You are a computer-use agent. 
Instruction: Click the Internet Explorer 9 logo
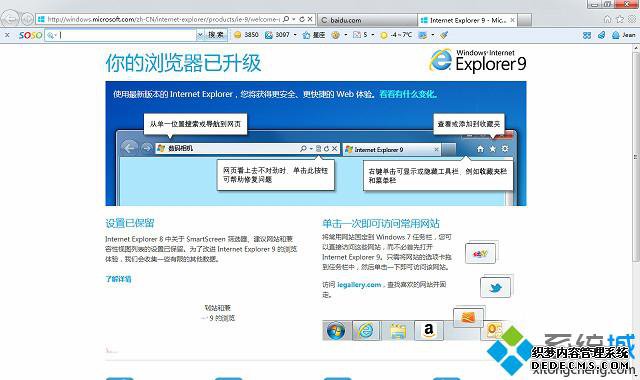tap(478, 60)
